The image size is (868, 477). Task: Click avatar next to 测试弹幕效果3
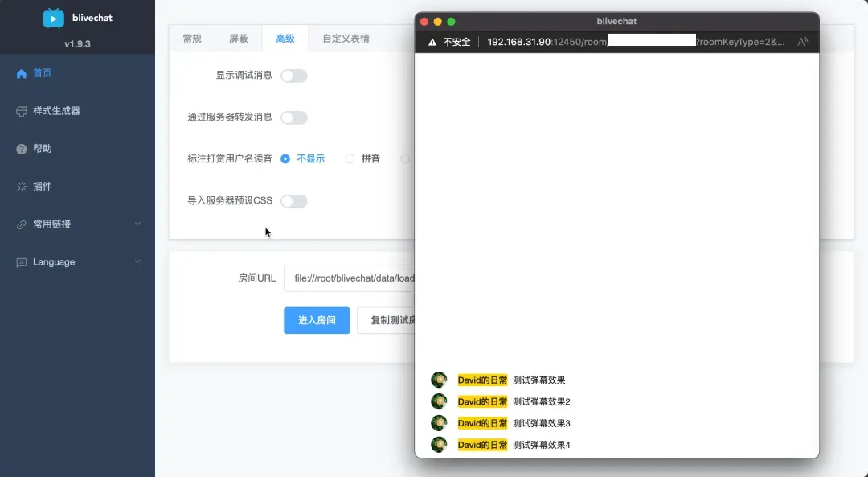[x=439, y=423]
